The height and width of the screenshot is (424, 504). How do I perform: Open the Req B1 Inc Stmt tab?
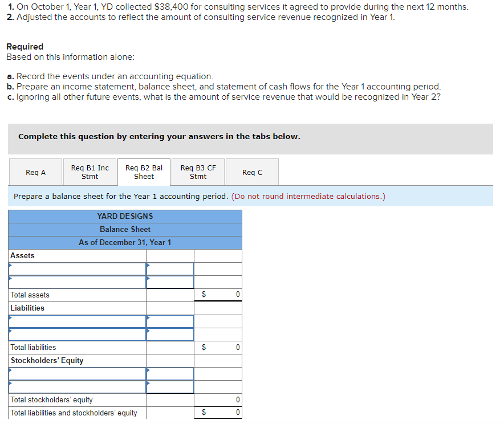tap(90, 172)
